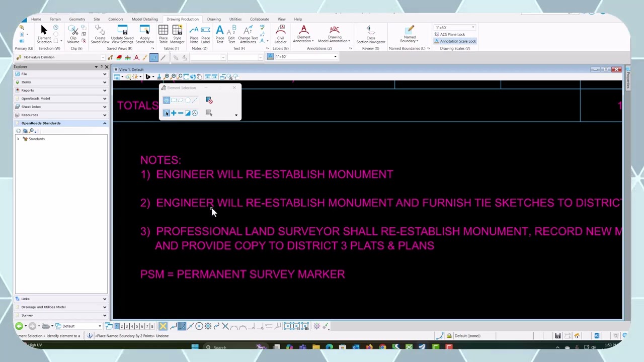This screenshot has height=362, width=644.
Task: Switch to the Terrain ribbon tab
Action: click(55, 19)
